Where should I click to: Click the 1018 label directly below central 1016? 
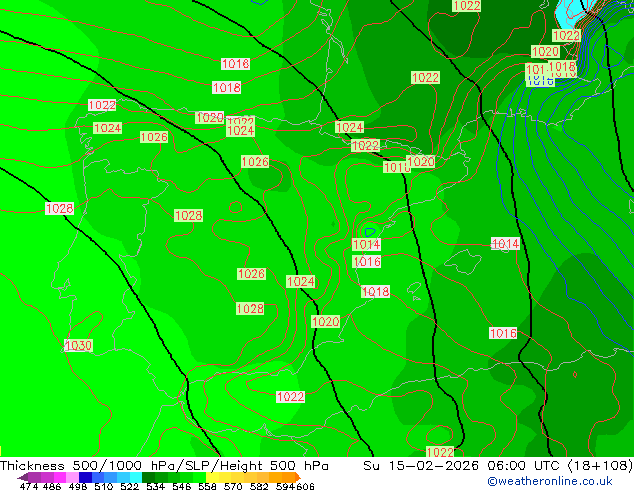pyautogui.click(x=375, y=291)
